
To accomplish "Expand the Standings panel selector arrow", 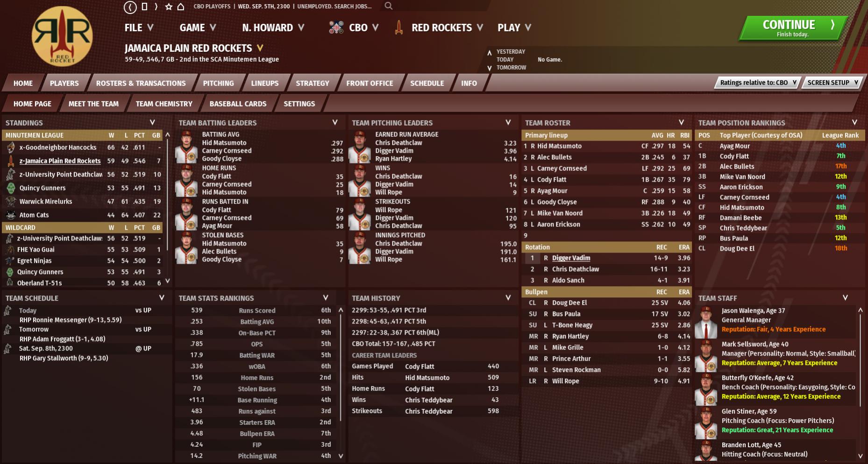I will 152,122.
